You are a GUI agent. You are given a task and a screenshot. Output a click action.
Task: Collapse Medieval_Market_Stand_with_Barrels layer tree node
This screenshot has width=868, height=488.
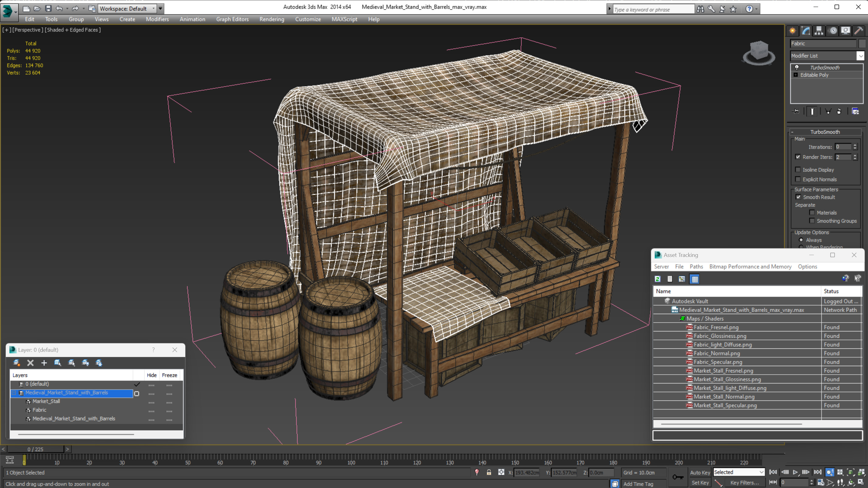[x=14, y=393]
